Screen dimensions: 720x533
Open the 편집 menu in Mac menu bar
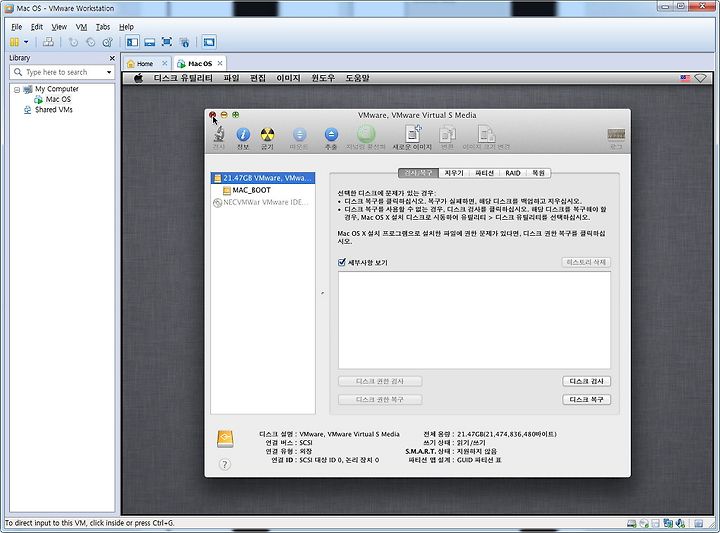coord(258,78)
